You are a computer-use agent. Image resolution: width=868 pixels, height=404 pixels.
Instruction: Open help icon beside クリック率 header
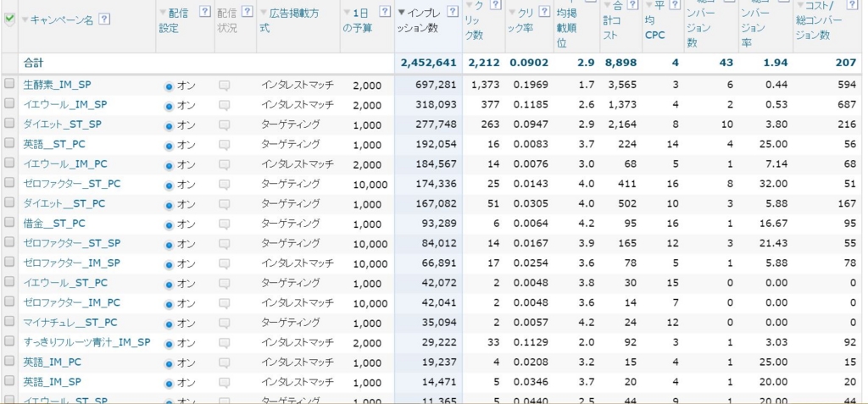point(545,12)
